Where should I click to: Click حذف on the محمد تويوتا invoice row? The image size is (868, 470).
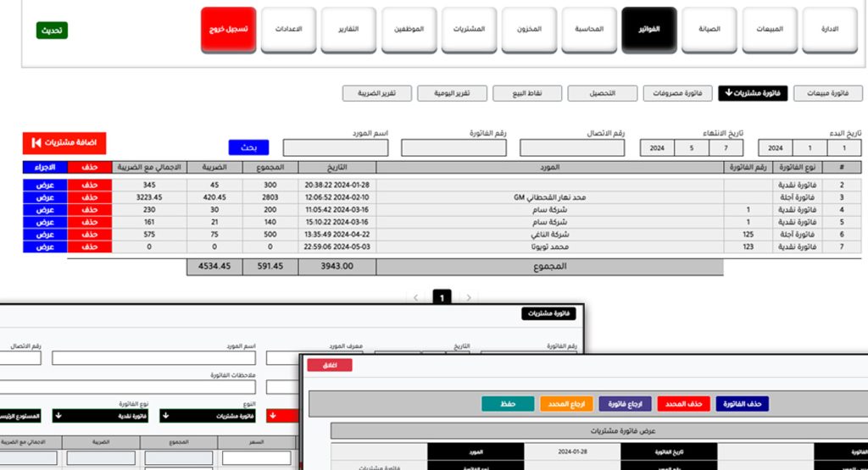(89, 246)
